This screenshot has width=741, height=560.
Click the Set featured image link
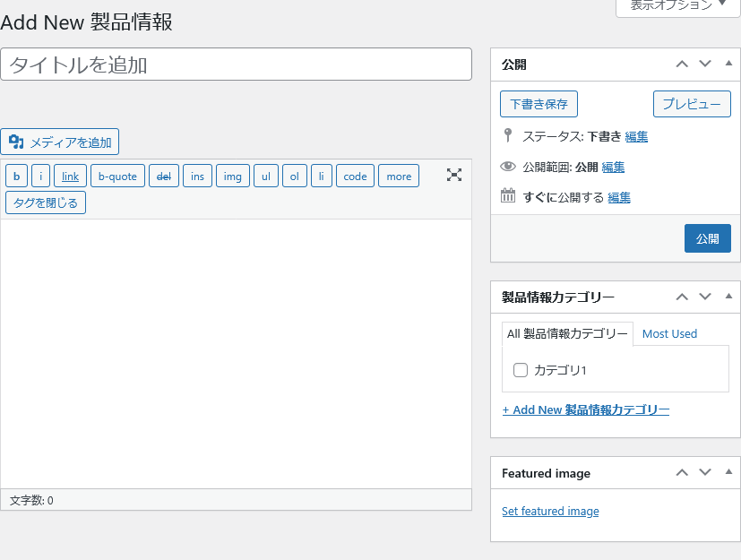pos(550,512)
